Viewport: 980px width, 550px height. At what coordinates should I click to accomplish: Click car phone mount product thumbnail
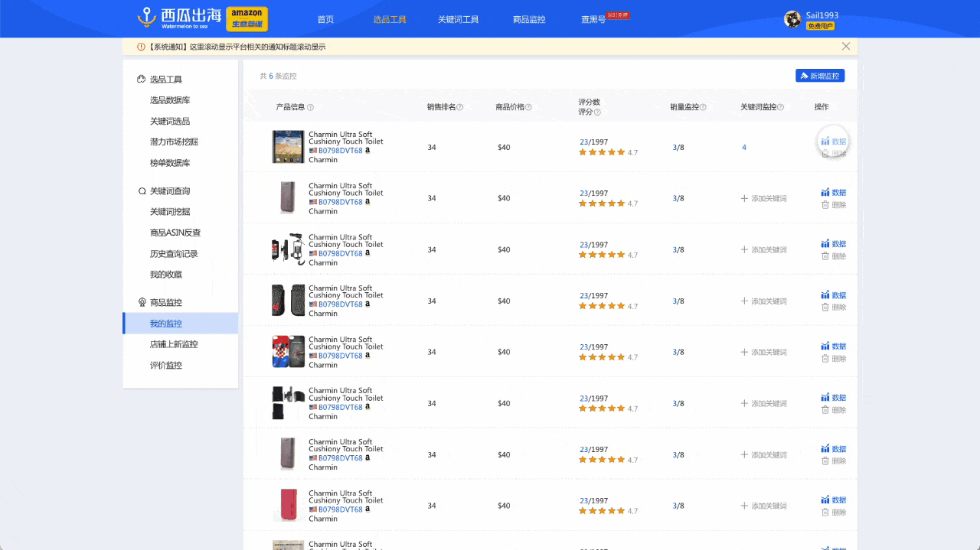(288, 249)
